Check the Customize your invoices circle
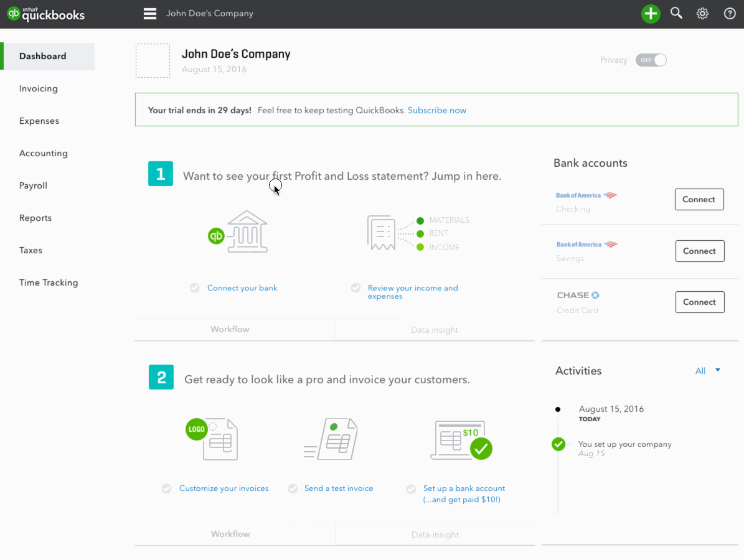This screenshot has width=744, height=560. [x=167, y=488]
